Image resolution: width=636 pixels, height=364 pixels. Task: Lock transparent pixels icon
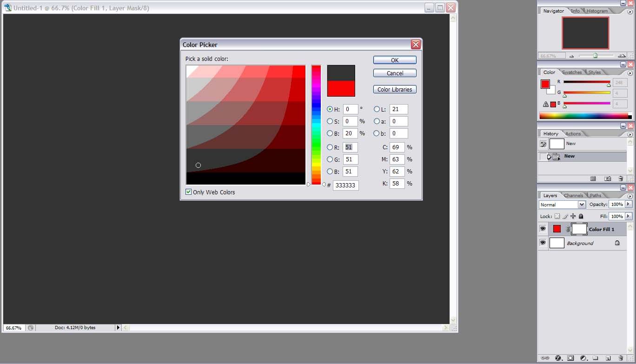click(x=557, y=216)
